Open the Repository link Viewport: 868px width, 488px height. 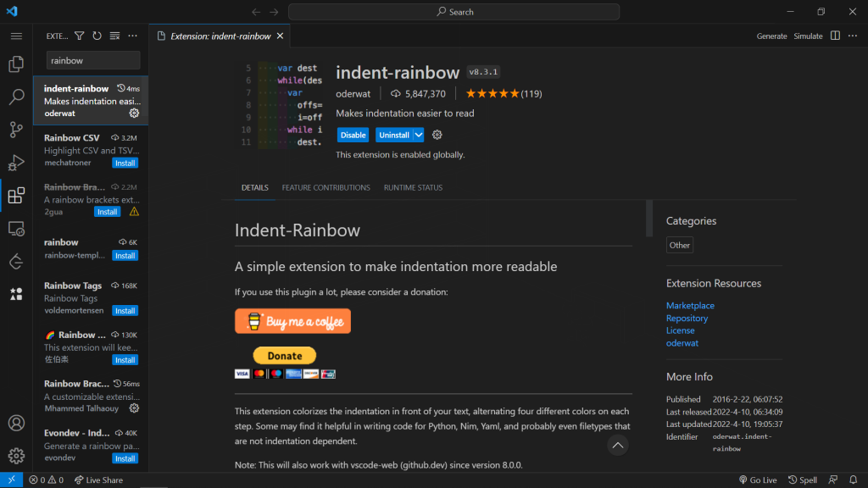(687, 319)
